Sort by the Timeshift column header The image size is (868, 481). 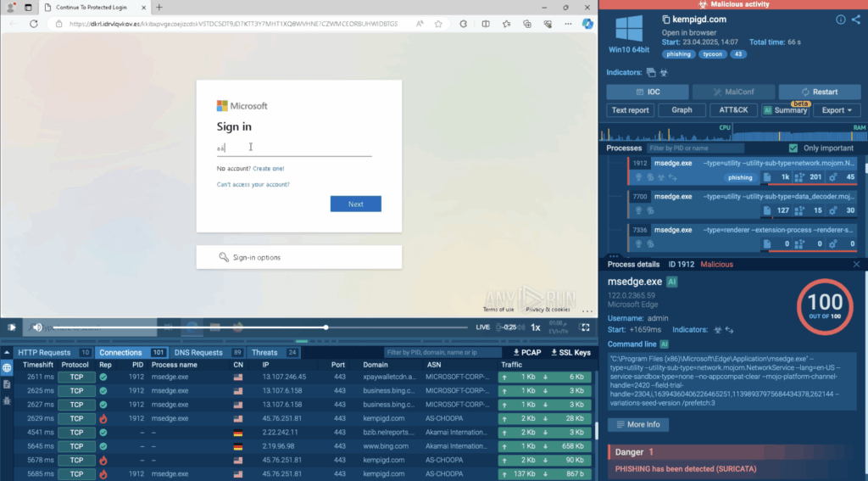pos(37,365)
